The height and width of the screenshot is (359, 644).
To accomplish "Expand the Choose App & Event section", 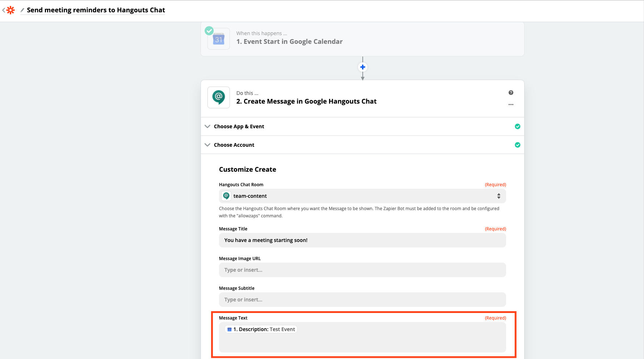I will 362,126.
